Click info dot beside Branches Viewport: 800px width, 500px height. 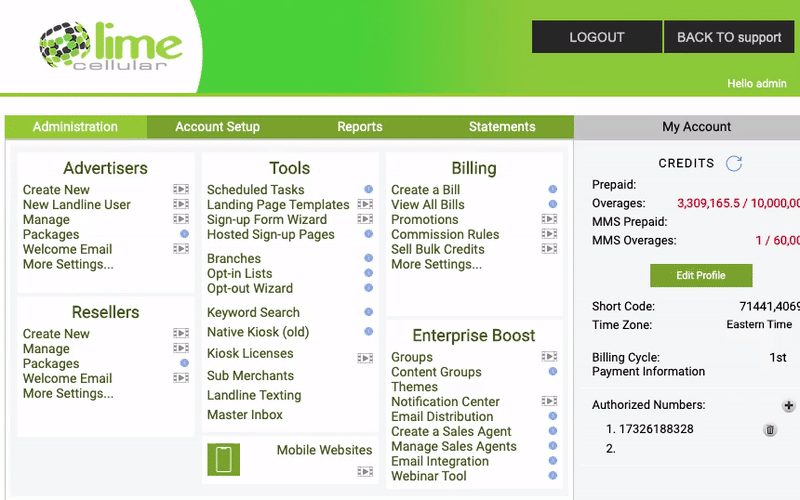click(x=368, y=258)
